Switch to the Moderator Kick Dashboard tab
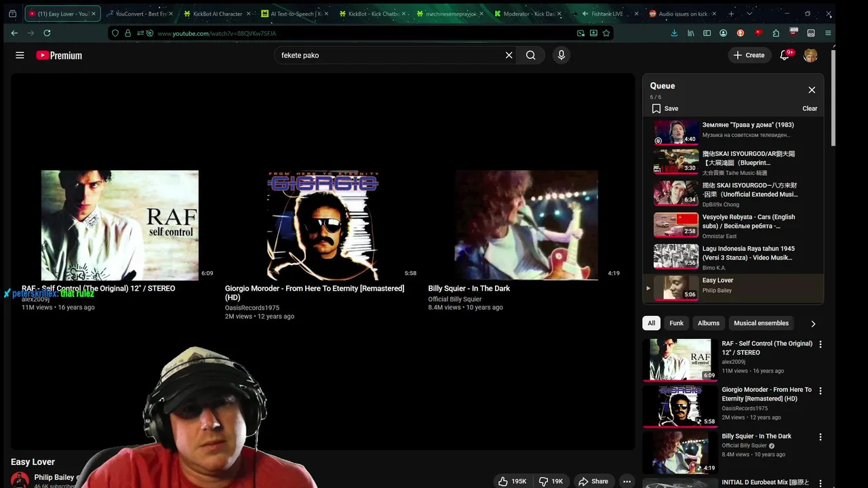This screenshot has width=868, height=488. [528, 14]
